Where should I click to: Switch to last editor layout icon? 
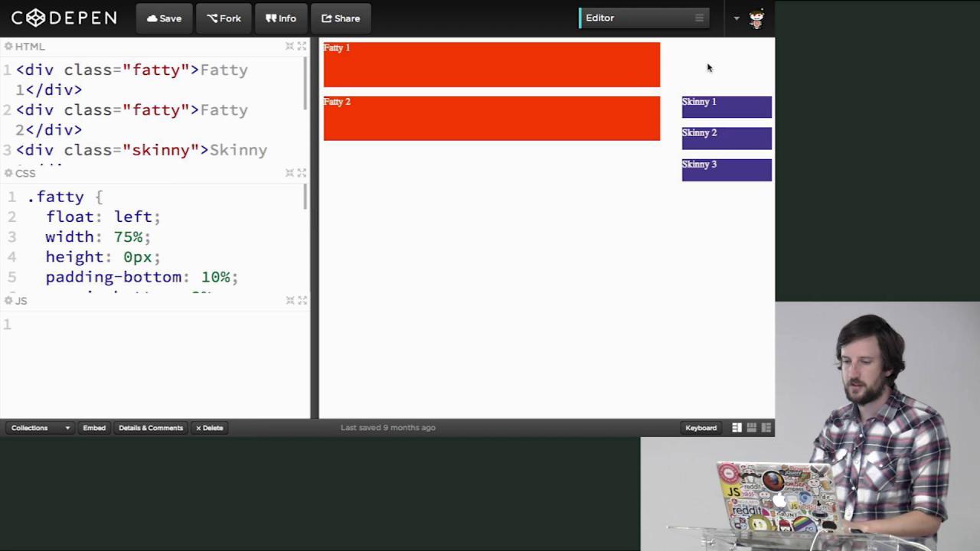766,428
